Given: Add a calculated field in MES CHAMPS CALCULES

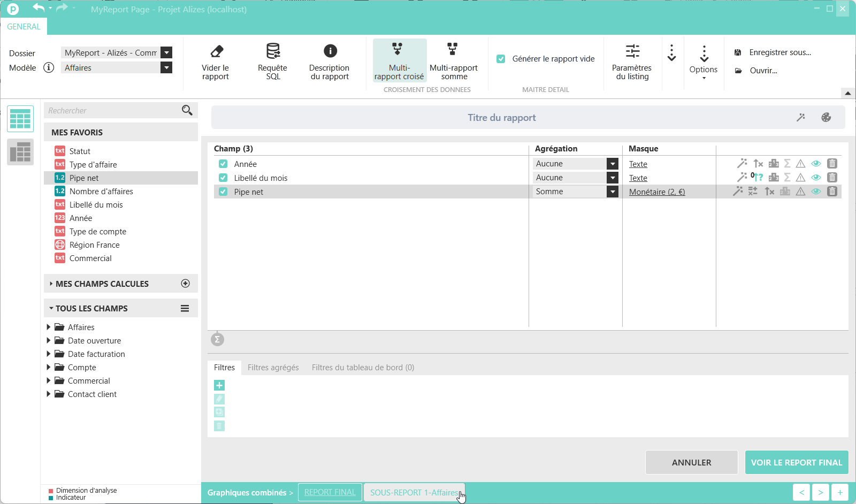Looking at the screenshot, I should pos(186,284).
